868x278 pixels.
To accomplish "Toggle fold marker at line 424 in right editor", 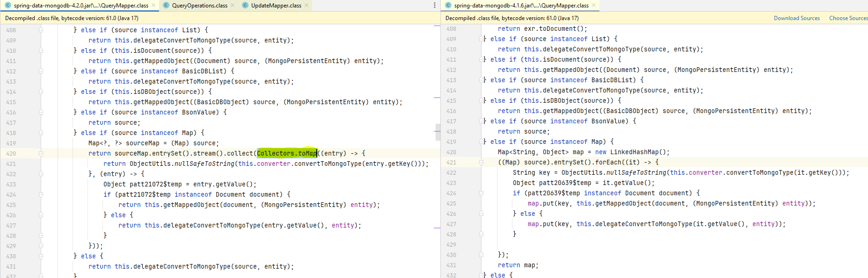I will point(481,193).
